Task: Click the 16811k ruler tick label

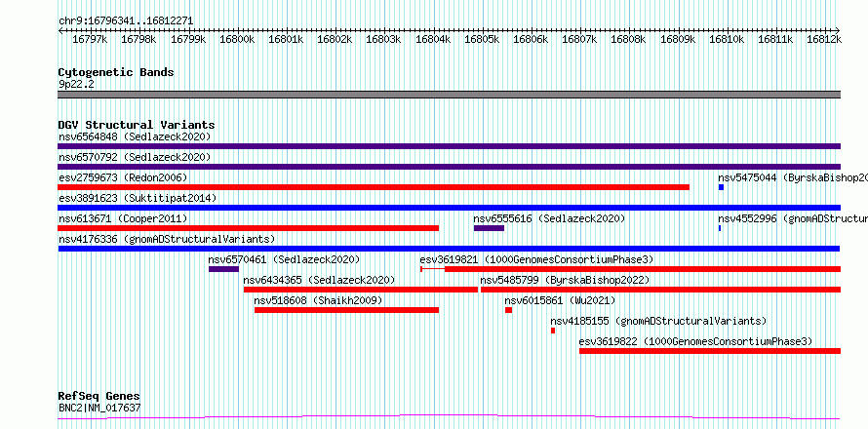Action: [x=775, y=40]
